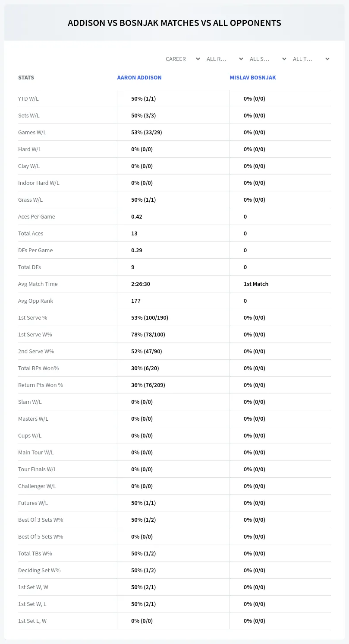Select the YTD W/L row label
This screenshot has width=349, height=644.
click(28, 98)
